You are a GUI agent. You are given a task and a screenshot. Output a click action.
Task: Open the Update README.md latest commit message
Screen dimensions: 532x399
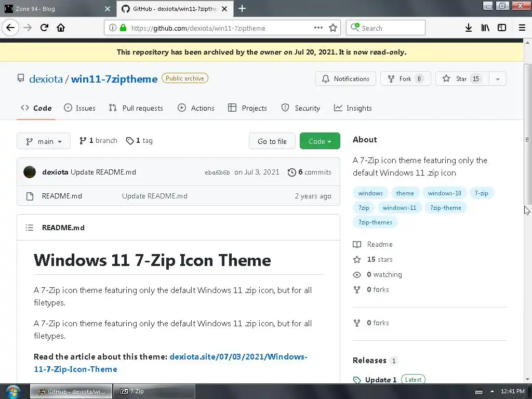pos(103,172)
